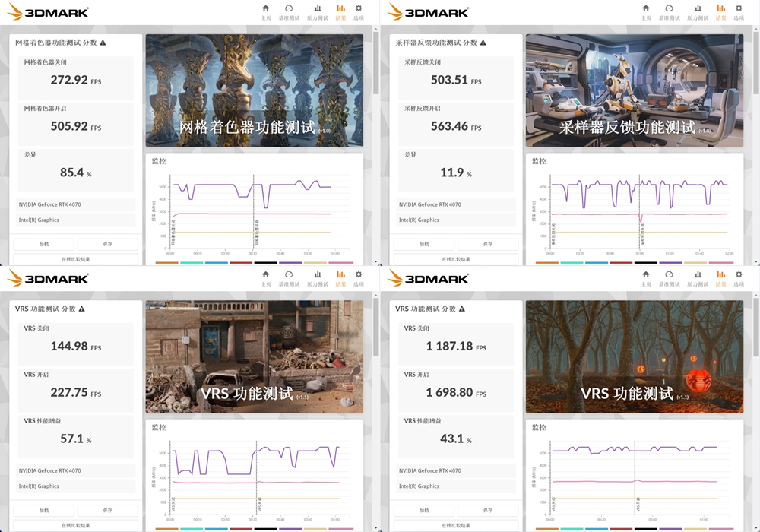The image size is (760, 532).
Task: Click the 505.92 FPS 网格着色器开启 score
Action: 75,126
